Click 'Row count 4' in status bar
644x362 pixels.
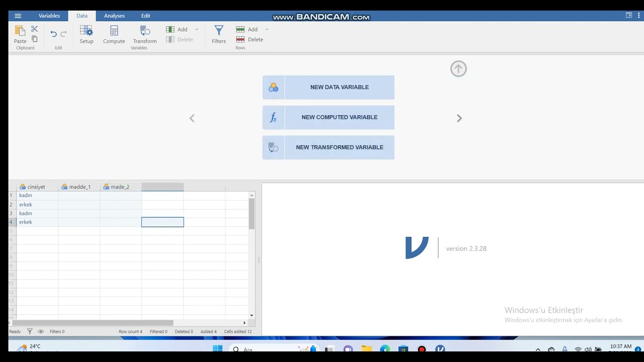click(130, 331)
